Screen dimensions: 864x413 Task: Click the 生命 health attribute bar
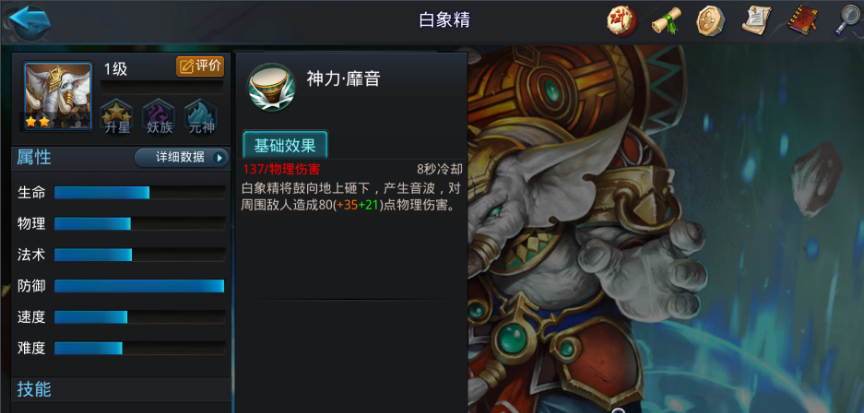(x=139, y=192)
